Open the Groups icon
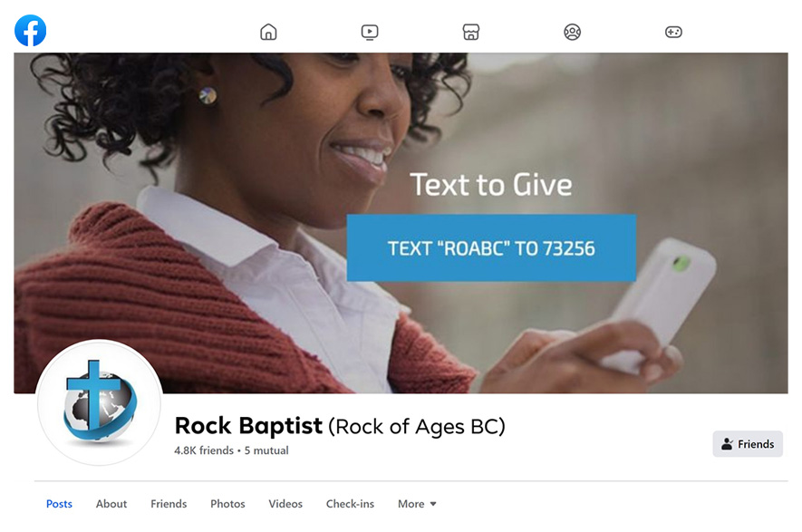Screen dimensions: 802x532 pos(572,32)
